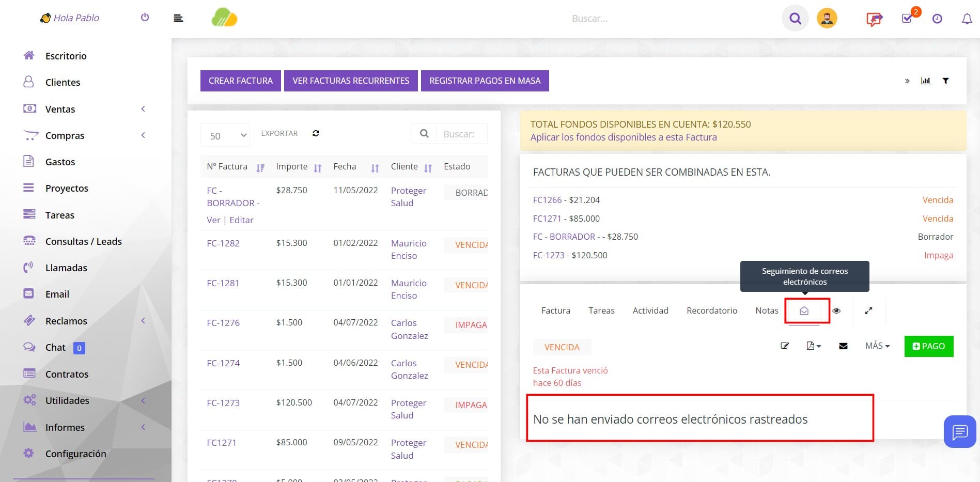Image resolution: width=980 pixels, height=482 pixels.
Task: Open invoice FC-1282 link
Action: 223,243
